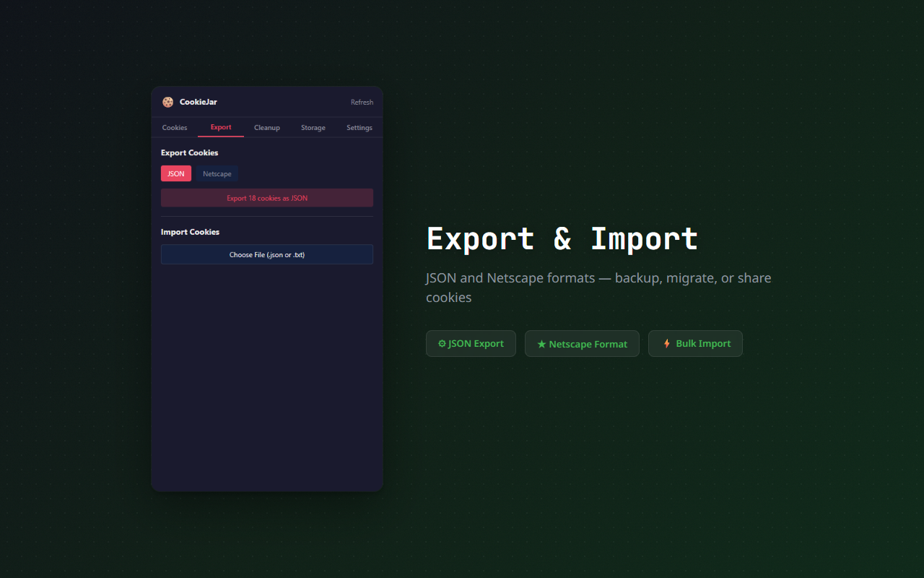924x578 pixels.
Task: Switch to the Netscape export format
Action: (x=217, y=173)
